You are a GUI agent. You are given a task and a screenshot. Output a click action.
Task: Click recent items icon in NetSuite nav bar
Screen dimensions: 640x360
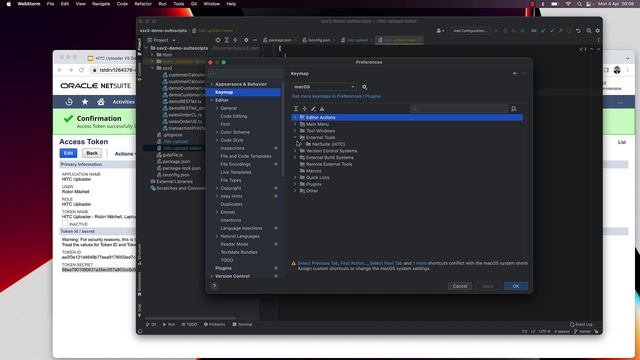click(x=69, y=102)
